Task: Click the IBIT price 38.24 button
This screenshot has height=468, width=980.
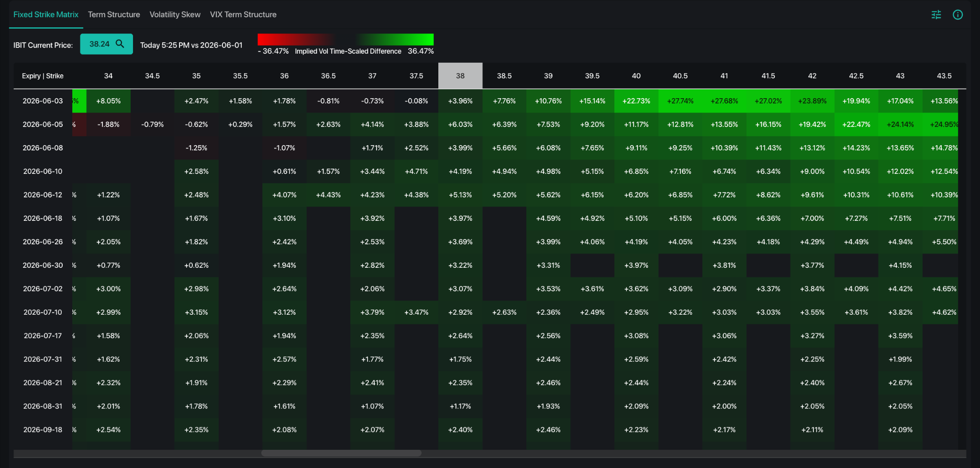Action: [106, 44]
